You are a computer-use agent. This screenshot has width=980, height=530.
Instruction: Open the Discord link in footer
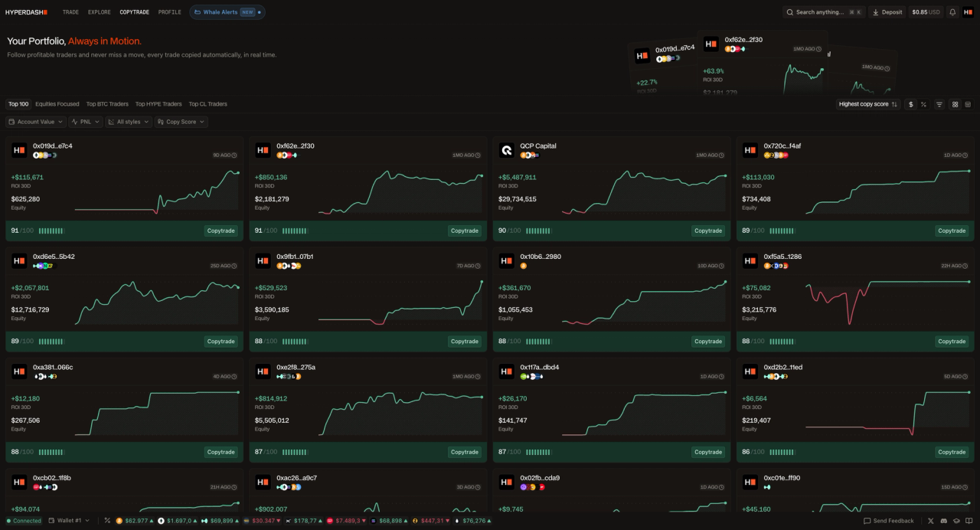click(x=944, y=521)
